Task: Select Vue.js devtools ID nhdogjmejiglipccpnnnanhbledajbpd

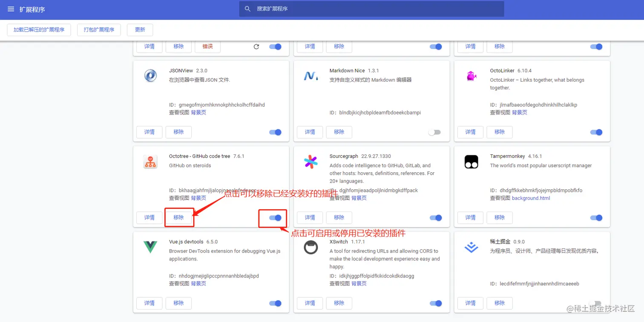Action: [x=219, y=276]
